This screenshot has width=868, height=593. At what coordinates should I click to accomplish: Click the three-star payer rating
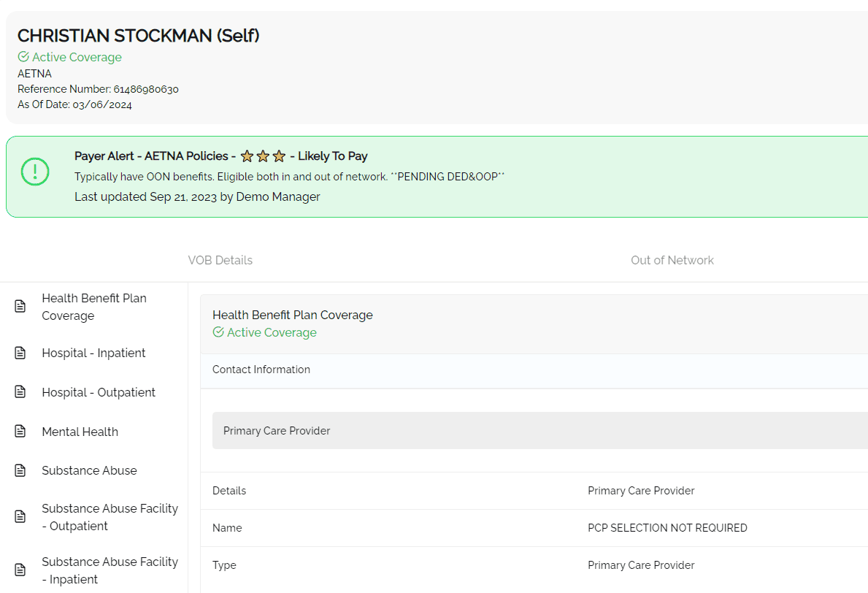(263, 156)
